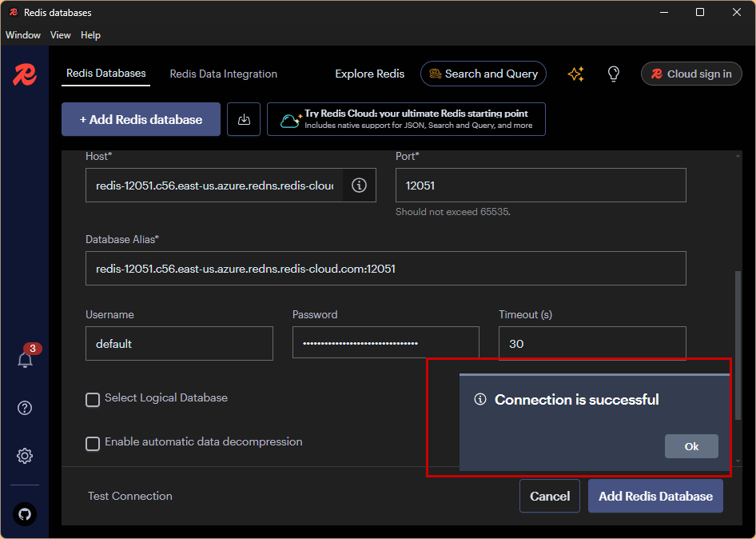756x539 pixels.
Task: Click Cancel button
Action: click(550, 496)
